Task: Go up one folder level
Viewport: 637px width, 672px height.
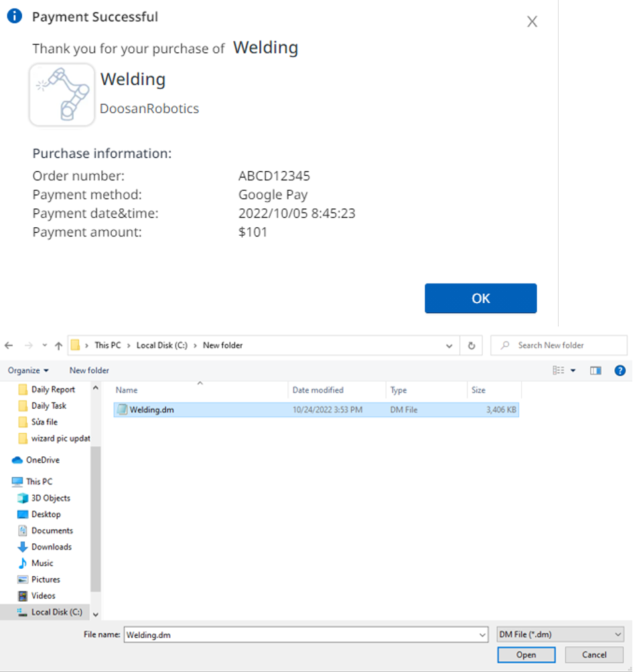Action: (59, 346)
